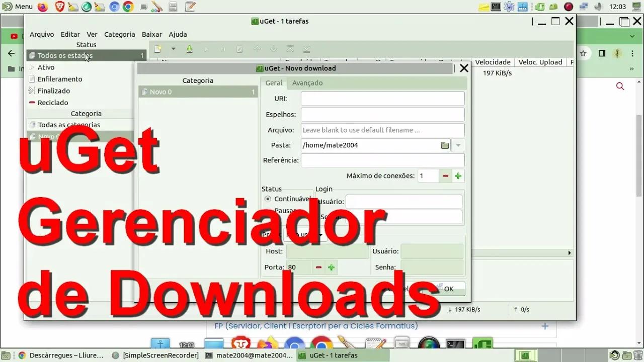Select the Todos os estados filter
644x362 pixels.
[64, 55]
